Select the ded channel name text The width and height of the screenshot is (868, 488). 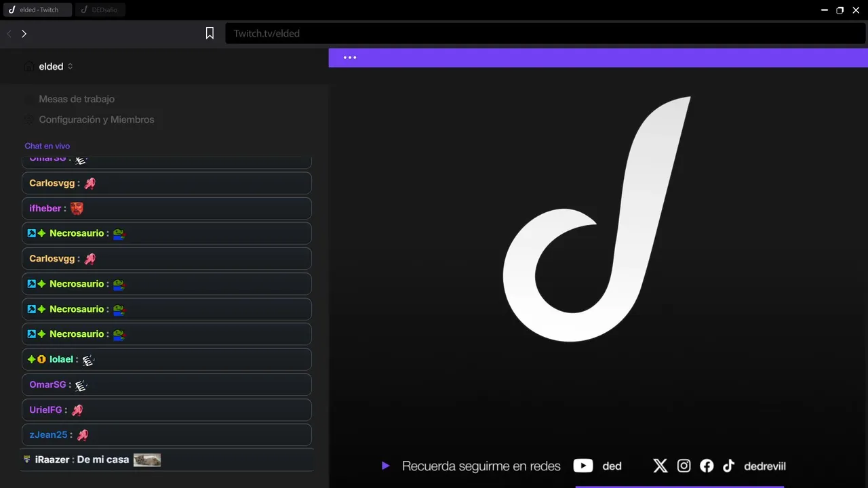[612, 466]
